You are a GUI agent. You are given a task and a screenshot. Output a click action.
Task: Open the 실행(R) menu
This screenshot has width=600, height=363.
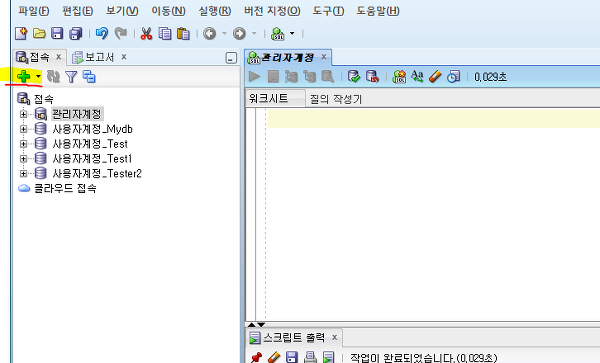[215, 11]
